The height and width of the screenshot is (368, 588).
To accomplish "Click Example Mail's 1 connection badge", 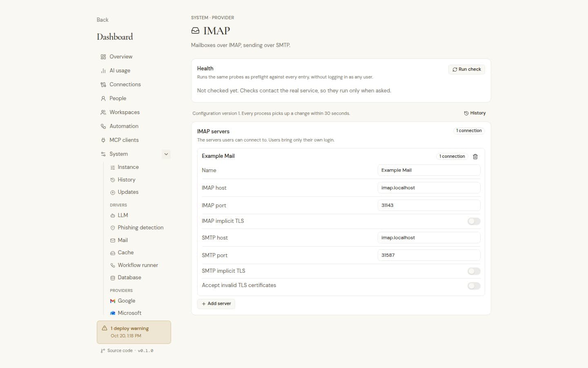I will [452, 157].
